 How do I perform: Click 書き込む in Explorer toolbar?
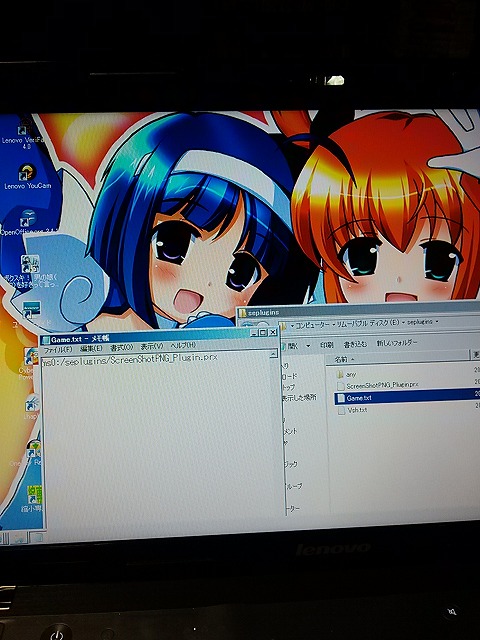click(355, 344)
